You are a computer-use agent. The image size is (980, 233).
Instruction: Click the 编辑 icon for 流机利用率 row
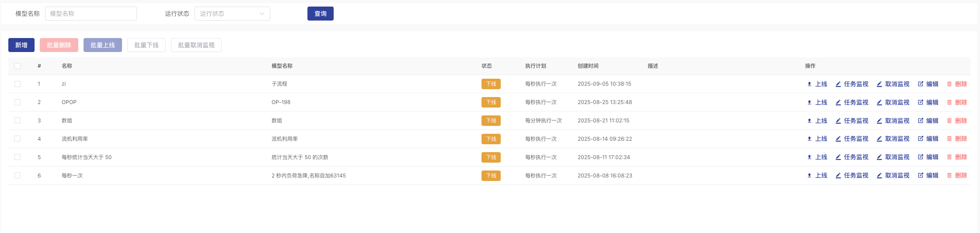pos(921,139)
